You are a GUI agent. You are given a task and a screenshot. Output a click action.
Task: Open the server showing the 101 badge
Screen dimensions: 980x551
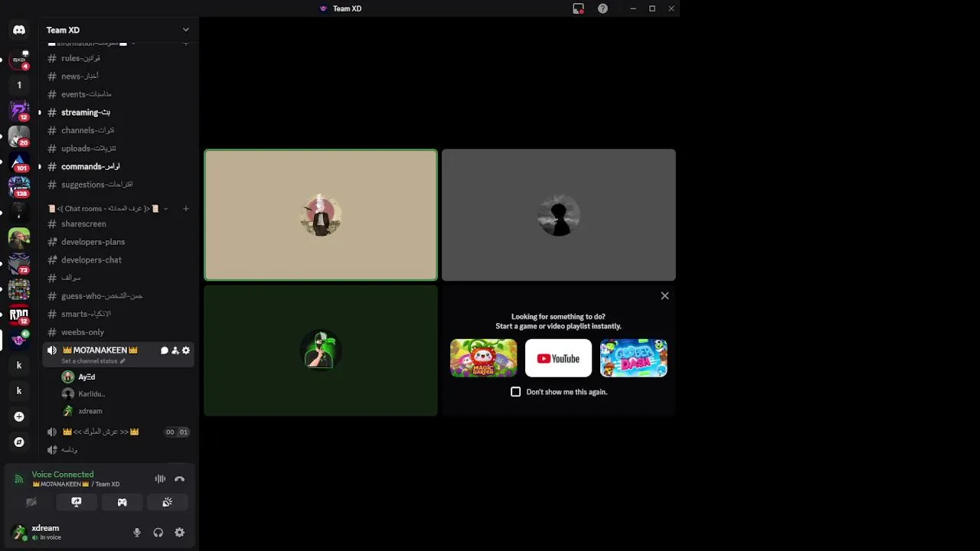[19, 161]
